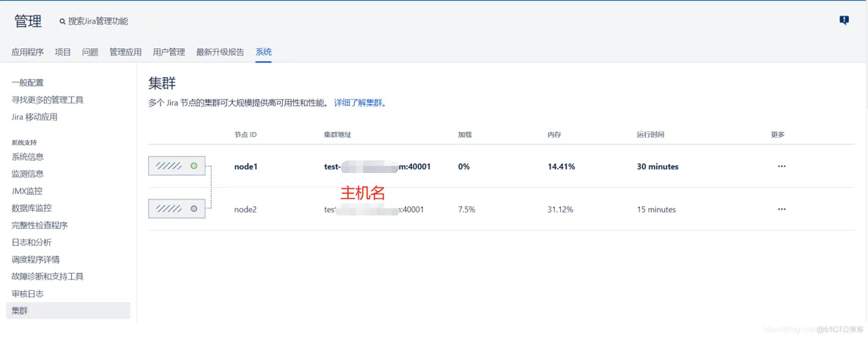This screenshot has height=338, width=868.
Task: Open 数据库监控 in sidebar
Action: click(32, 208)
